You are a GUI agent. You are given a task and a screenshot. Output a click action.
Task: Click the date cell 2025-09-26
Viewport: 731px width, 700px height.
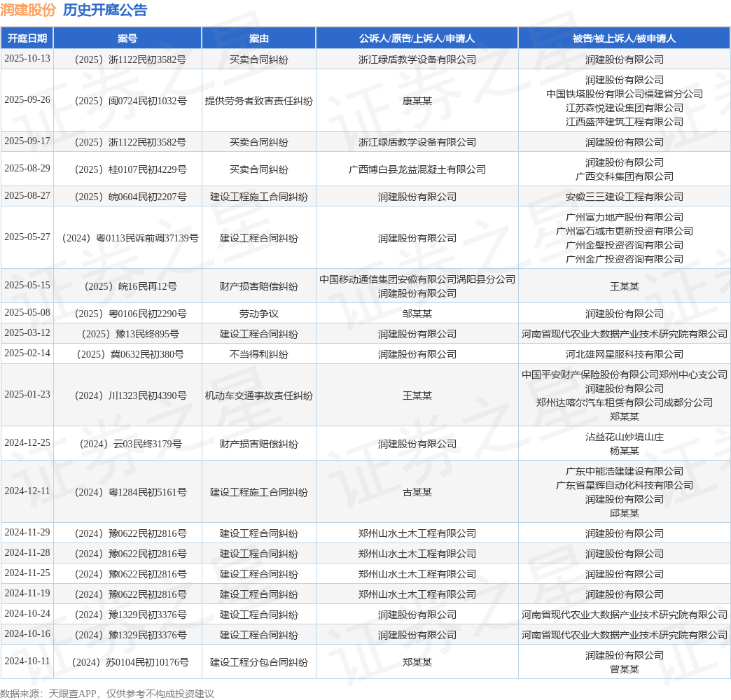27,99
